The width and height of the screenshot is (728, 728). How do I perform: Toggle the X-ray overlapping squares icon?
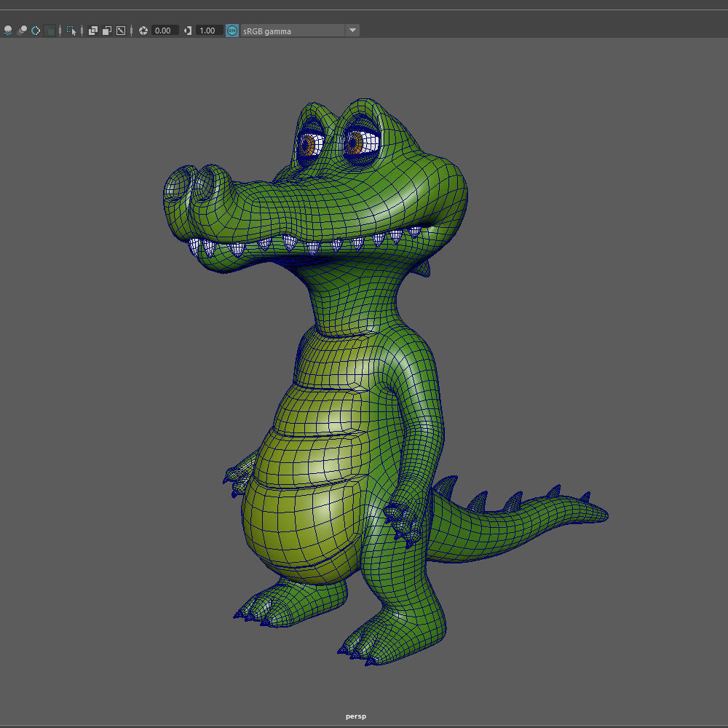[x=93, y=31]
